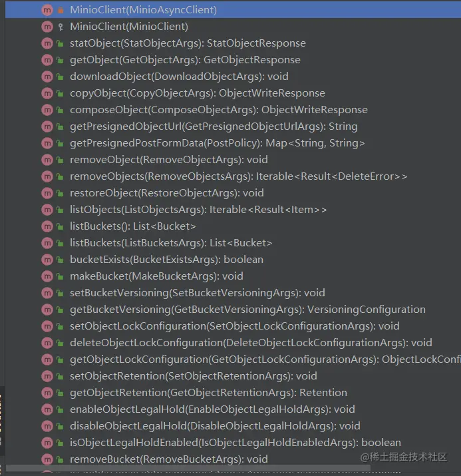Select setBucketVersioning(SetBucketVersioningArgs): void

click(198, 293)
